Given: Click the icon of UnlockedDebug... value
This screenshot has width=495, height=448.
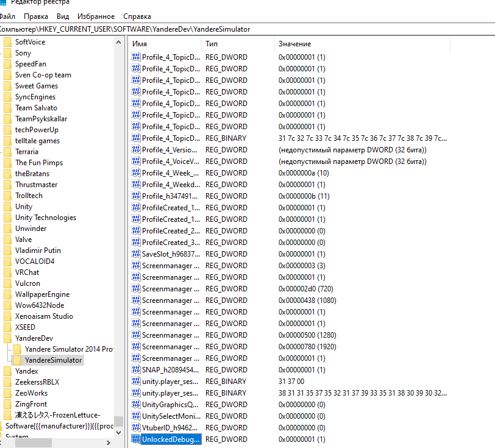Looking at the screenshot, I should pos(136,439).
